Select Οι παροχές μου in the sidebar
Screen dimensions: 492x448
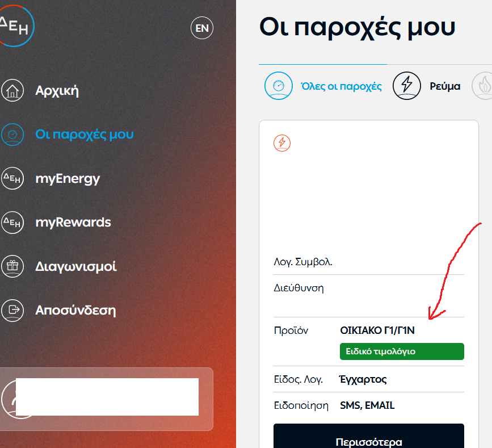point(85,135)
